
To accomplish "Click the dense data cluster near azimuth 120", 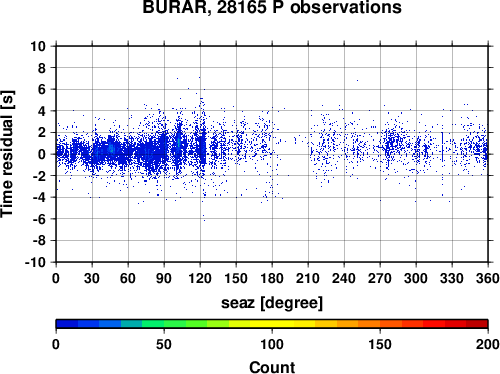I will click(202, 147).
